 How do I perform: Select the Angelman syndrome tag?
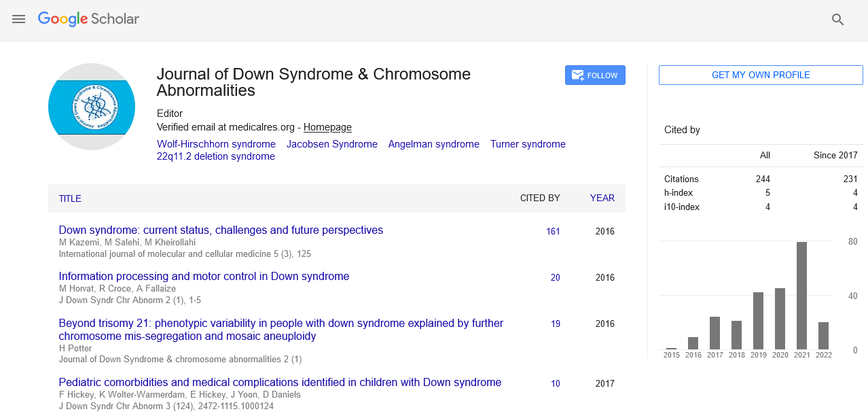(x=433, y=144)
